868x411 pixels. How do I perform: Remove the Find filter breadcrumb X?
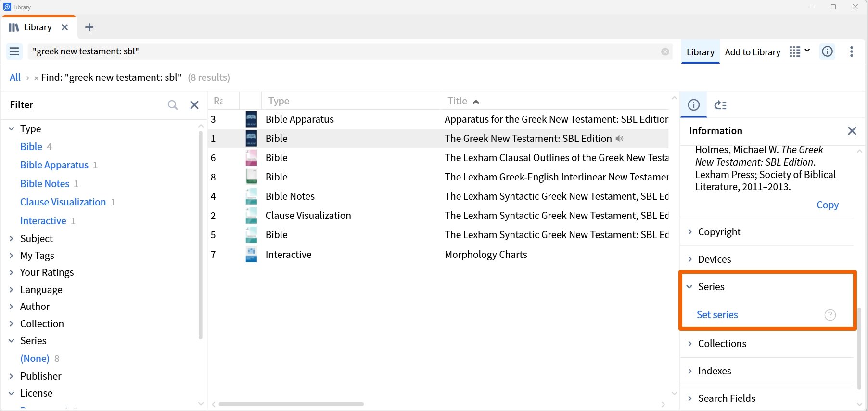pyautogui.click(x=36, y=78)
